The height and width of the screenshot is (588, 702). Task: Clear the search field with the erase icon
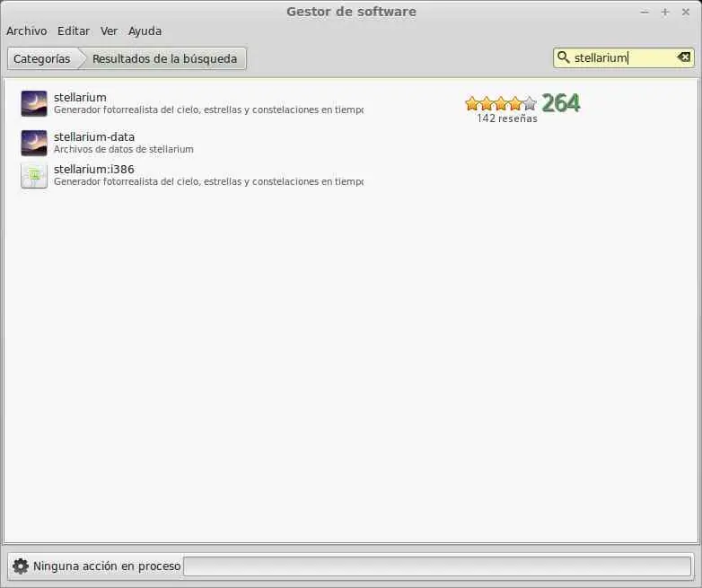[684, 57]
